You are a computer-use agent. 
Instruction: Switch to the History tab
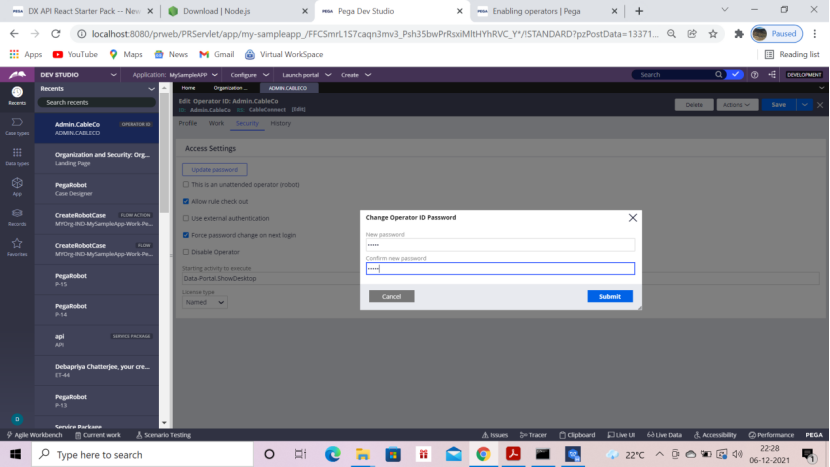tap(281, 123)
